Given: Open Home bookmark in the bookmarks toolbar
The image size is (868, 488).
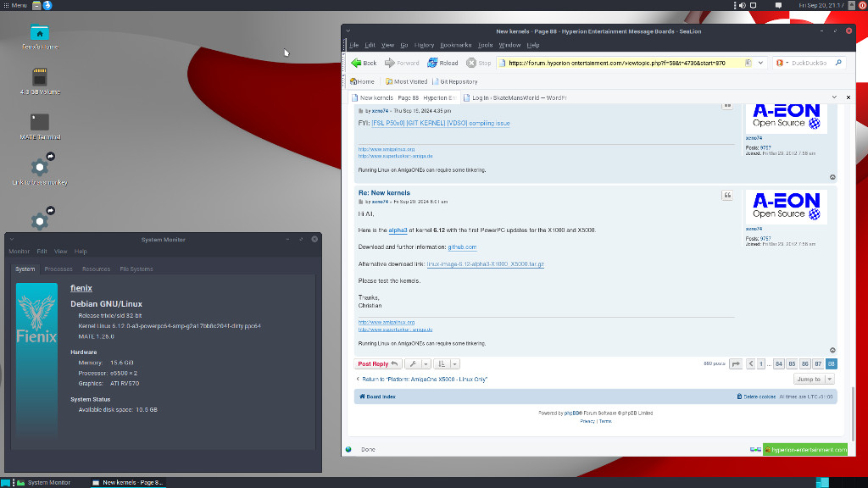Looking at the screenshot, I should point(362,81).
